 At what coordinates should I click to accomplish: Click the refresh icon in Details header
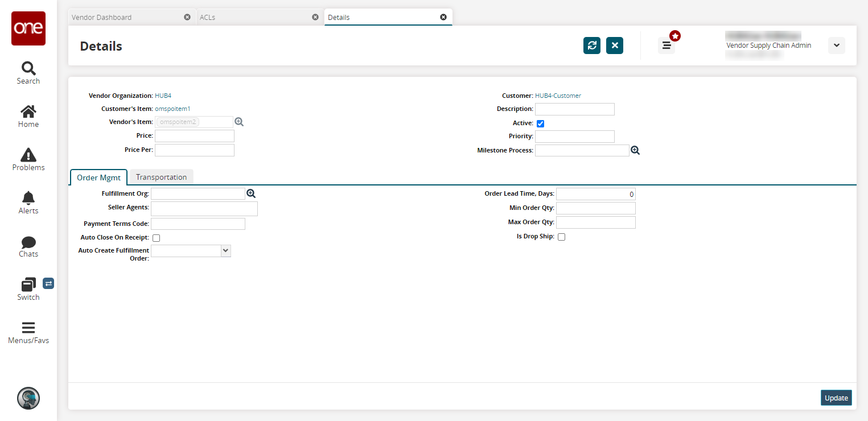(592, 46)
